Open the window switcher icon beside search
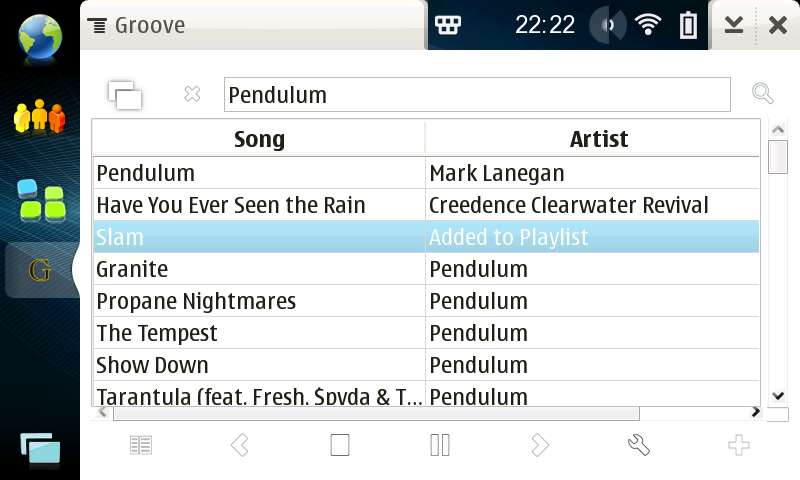The width and height of the screenshot is (800, 480). click(125, 95)
